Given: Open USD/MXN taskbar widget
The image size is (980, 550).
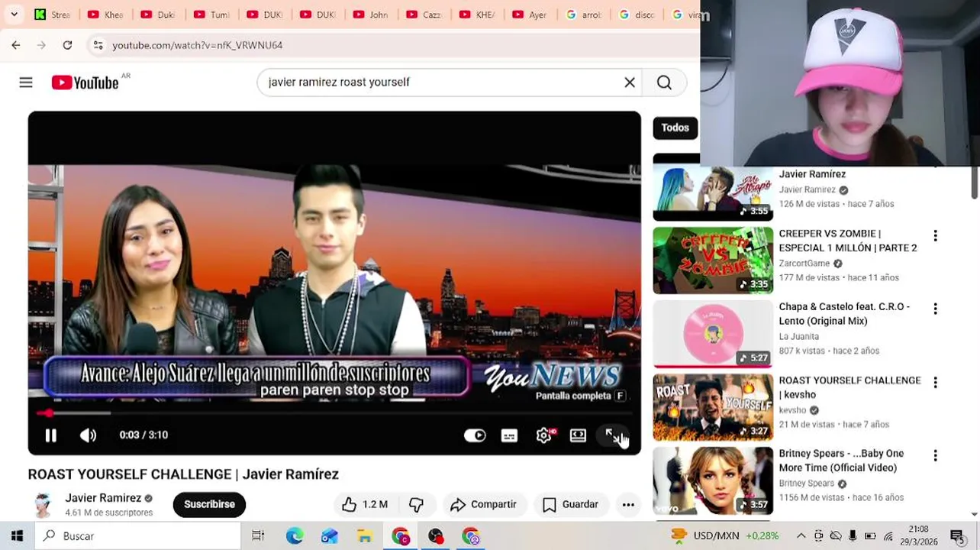Looking at the screenshot, I should point(724,535).
